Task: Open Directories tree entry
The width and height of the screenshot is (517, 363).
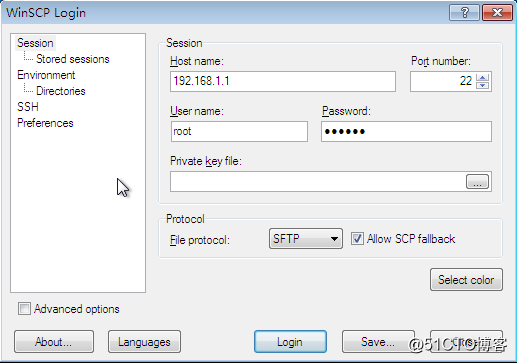Action: [61, 91]
